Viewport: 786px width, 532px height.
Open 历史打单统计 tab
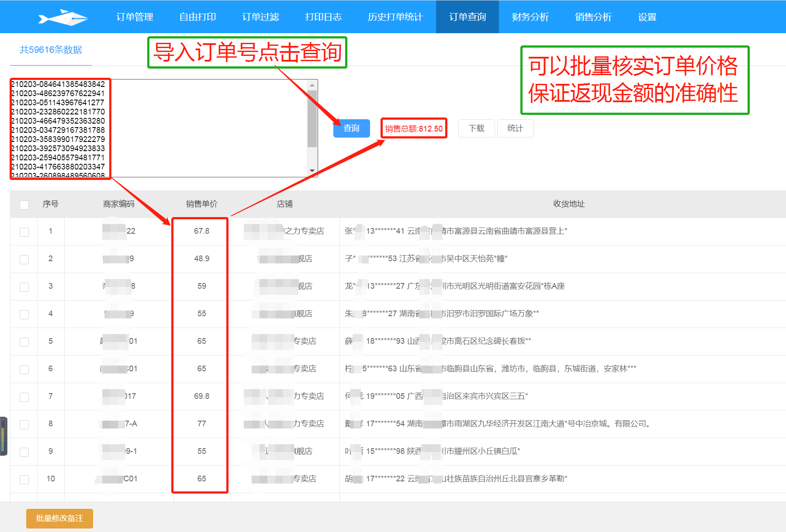click(x=395, y=17)
